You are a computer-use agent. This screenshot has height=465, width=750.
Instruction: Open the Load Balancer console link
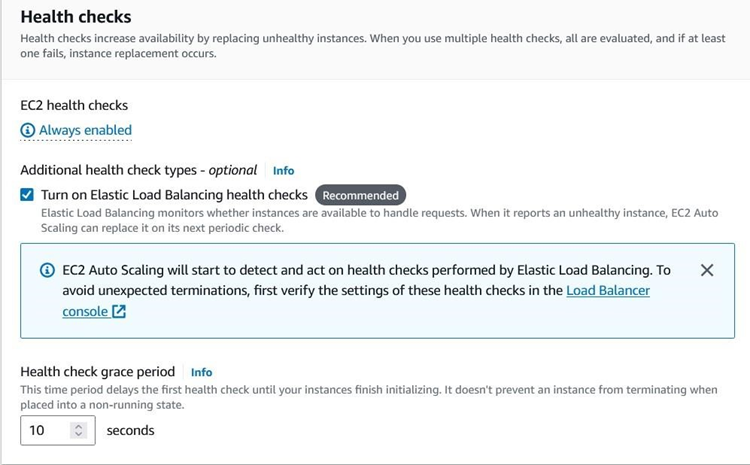607,291
